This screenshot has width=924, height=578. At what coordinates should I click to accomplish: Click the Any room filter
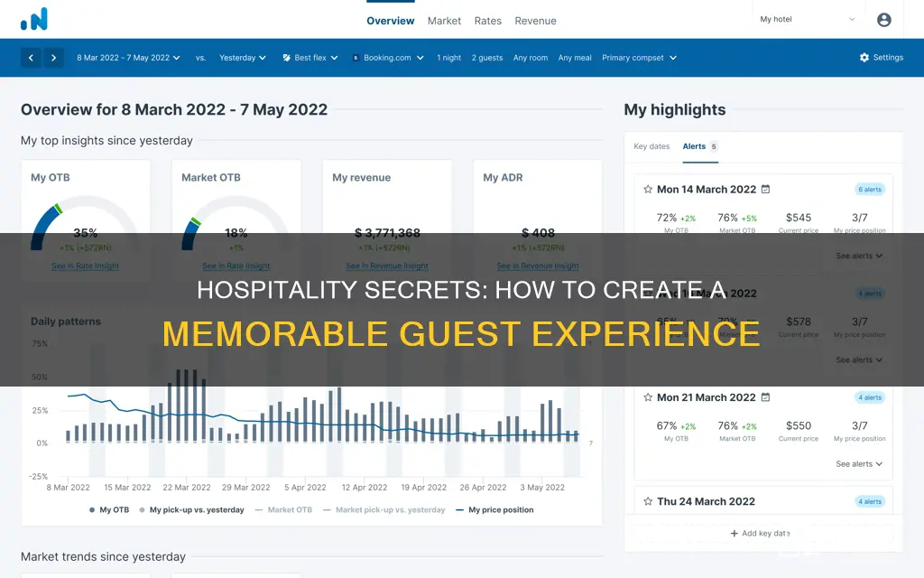pos(531,58)
